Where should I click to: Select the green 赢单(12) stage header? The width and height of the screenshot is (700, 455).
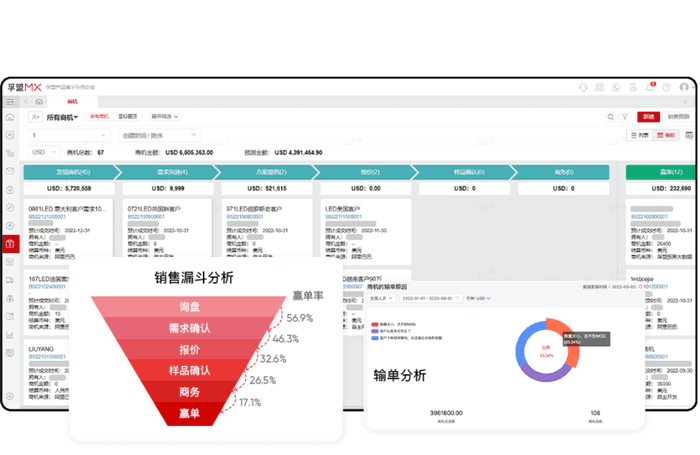[661, 172]
